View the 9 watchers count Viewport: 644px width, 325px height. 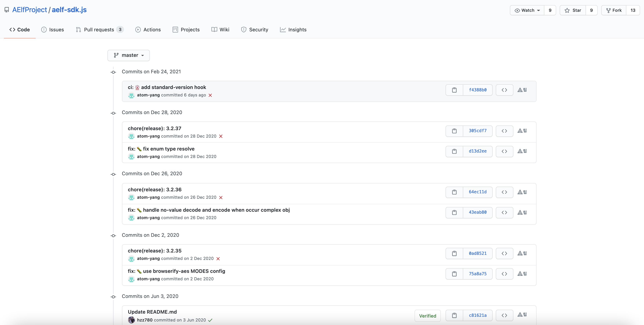point(550,10)
